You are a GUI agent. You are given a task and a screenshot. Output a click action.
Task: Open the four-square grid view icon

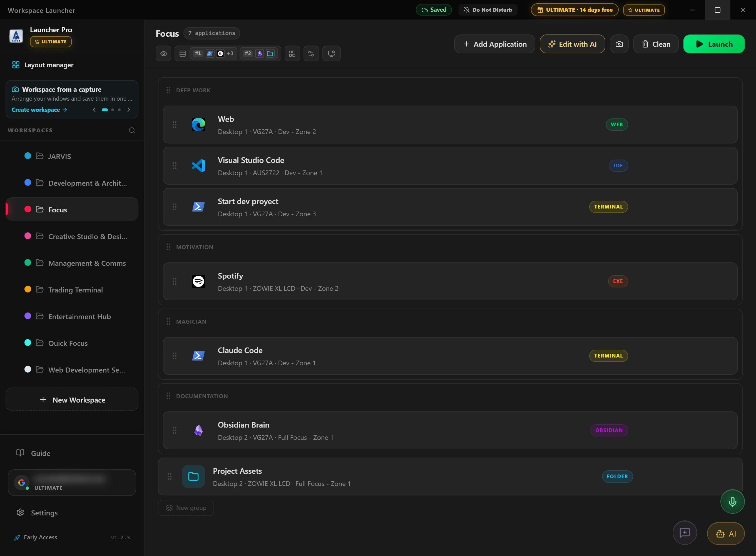(292, 53)
